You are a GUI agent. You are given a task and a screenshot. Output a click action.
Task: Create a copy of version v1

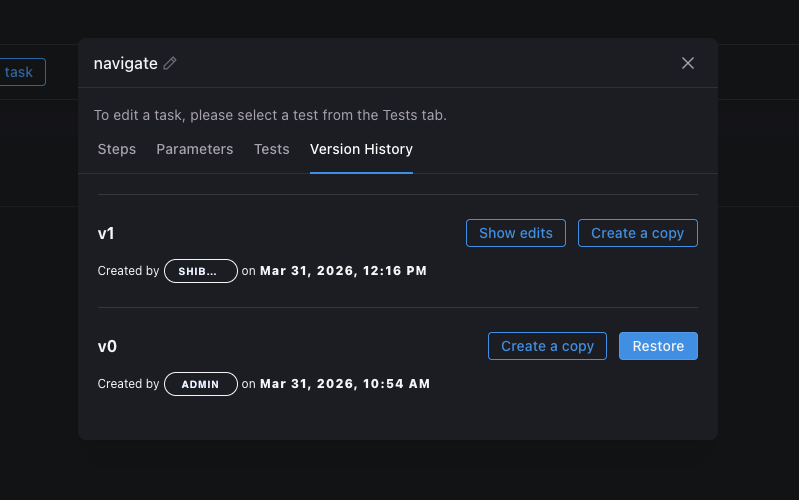pos(637,233)
